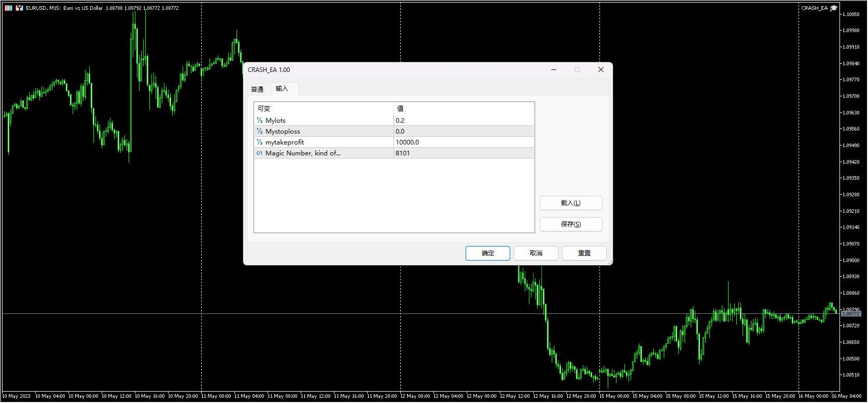Click the Mystoploss variable type icon
This screenshot has height=403, width=868.
(259, 132)
